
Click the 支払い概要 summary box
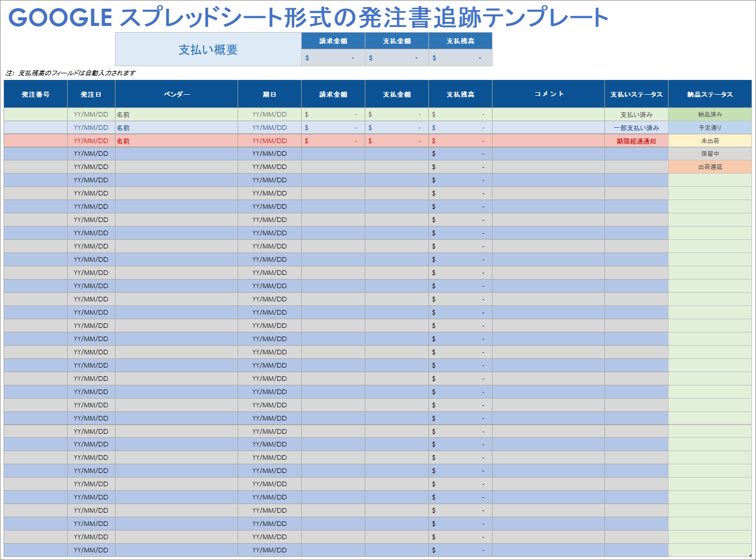[x=208, y=49]
